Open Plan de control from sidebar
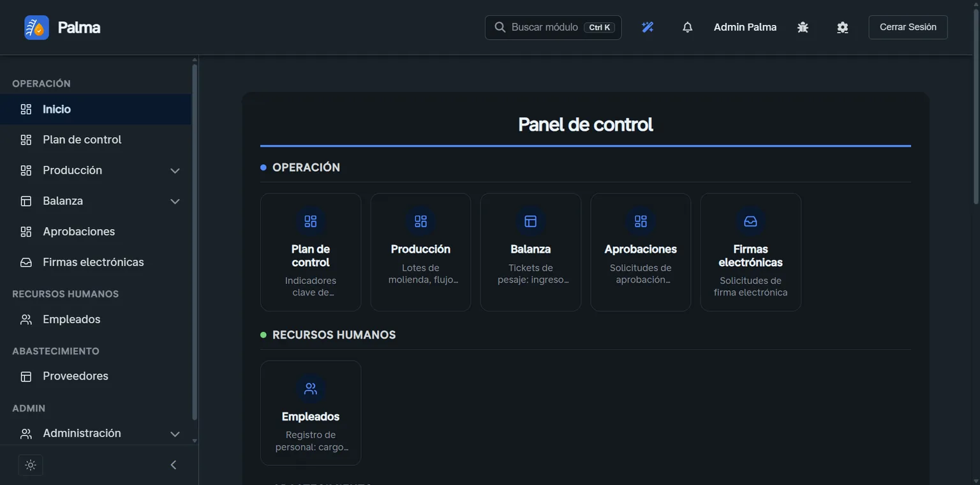Viewport: 980px width, 485px height. (96, 140)
